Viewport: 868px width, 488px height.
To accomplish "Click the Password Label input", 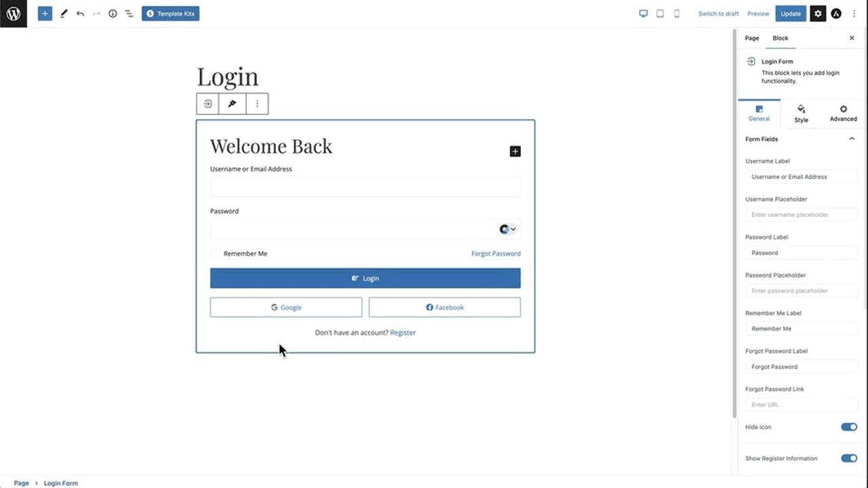I will (802, 253).
